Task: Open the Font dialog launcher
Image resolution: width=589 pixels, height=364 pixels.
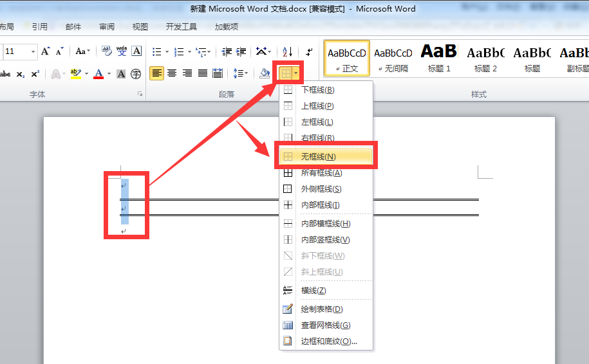Action: 140,94
